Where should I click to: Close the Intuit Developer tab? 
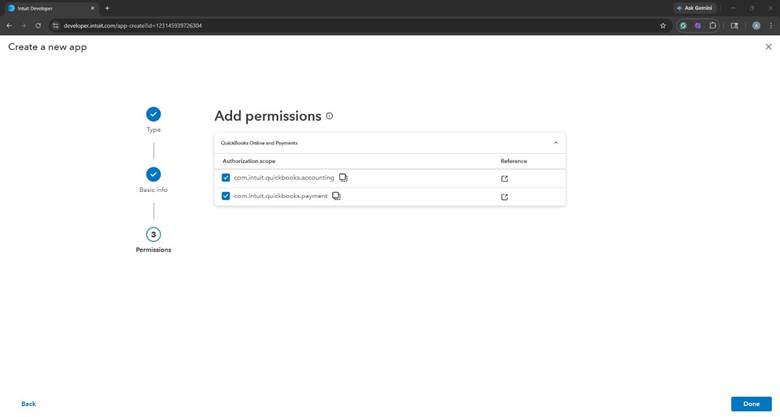coord(92,8)
